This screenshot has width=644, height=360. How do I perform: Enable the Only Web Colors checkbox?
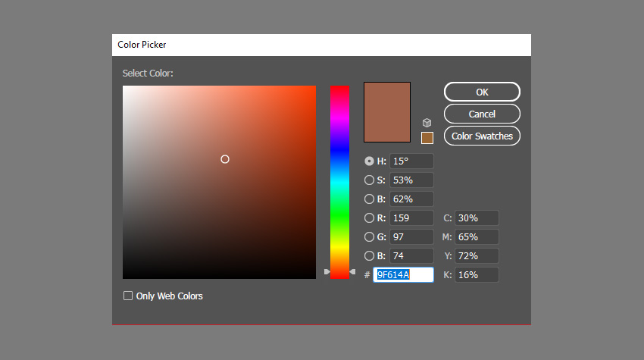(x=128, y=296)
